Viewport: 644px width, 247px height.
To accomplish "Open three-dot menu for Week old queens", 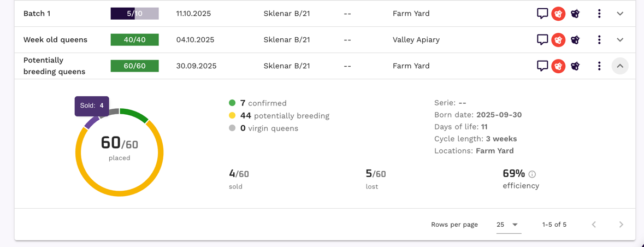I will (599, 40).
